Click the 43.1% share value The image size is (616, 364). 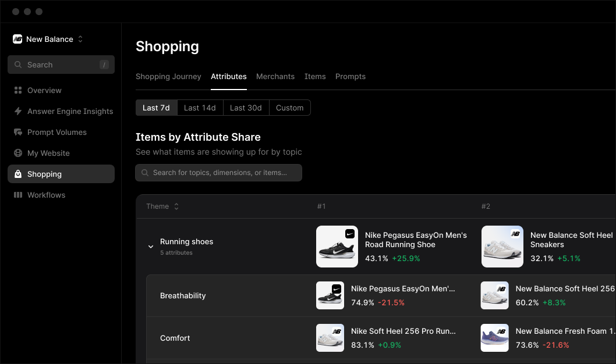376,259
